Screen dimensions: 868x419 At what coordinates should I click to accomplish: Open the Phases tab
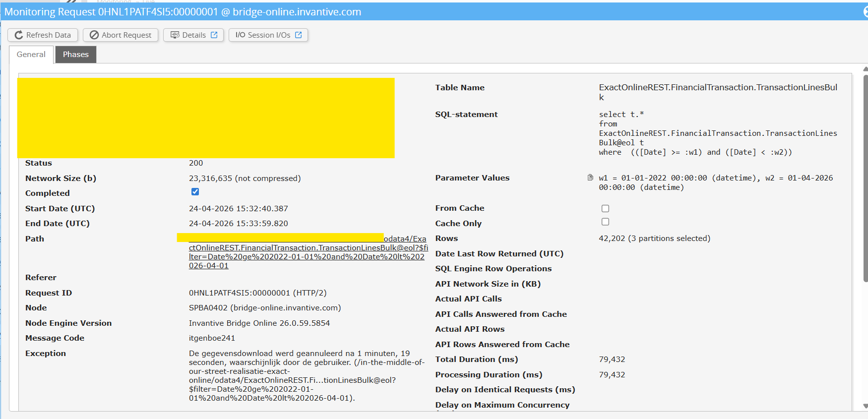tap(75, 55)
